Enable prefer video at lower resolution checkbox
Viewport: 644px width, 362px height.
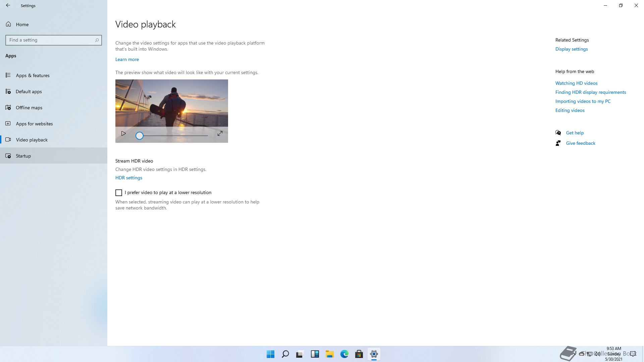pyautogui.click(x=119, y=193)
